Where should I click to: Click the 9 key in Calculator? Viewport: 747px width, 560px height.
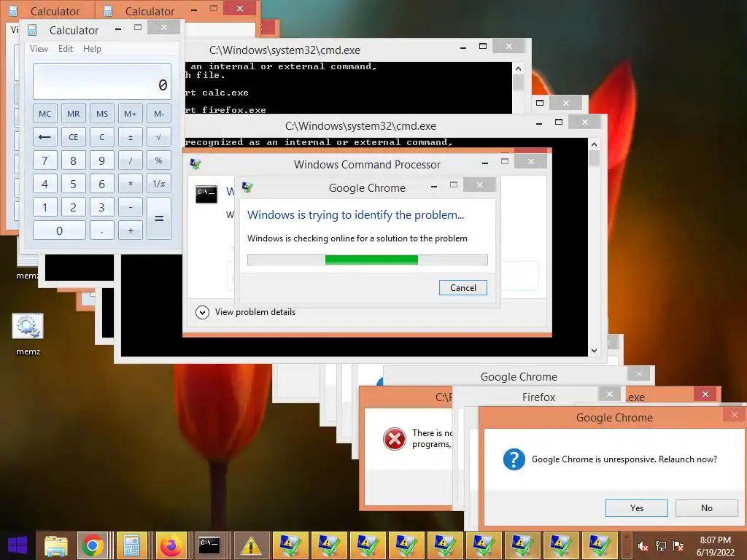[102, 160]
